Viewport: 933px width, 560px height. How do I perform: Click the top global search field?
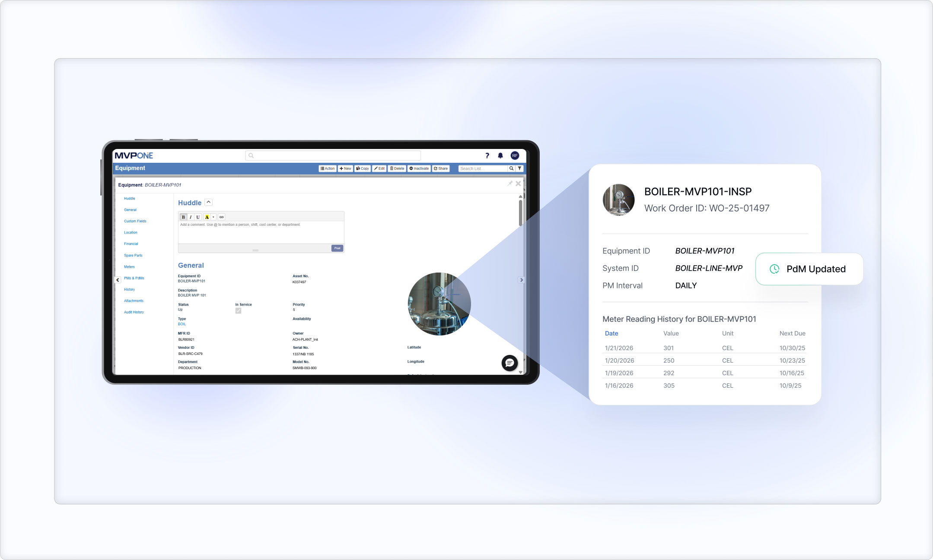point(333,155)
